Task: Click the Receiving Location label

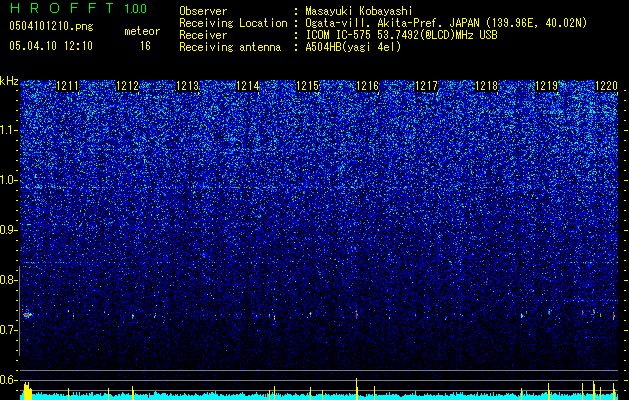Action: [233, 23]
